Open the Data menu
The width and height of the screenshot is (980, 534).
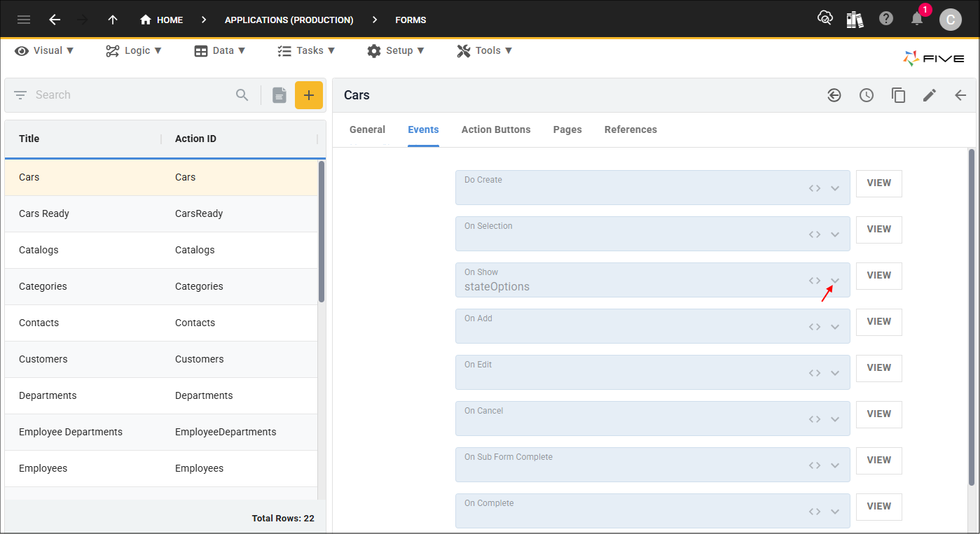point(220,50)
